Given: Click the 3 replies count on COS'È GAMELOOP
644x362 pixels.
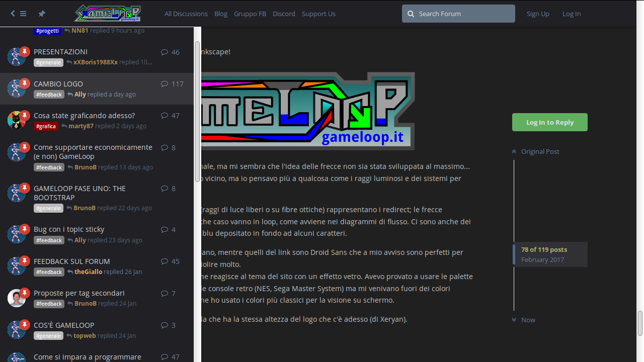Looking at the screenshot, I should point(168,325).
